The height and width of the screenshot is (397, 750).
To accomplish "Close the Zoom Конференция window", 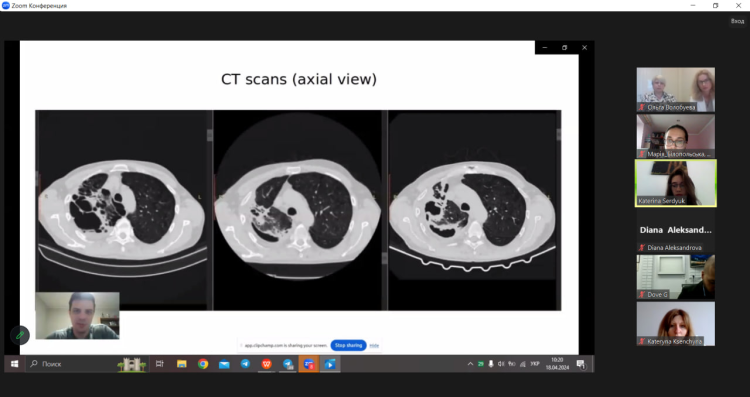I will click(x=738, y=6).
